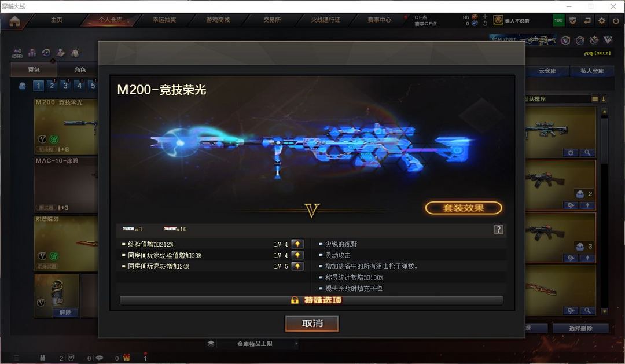Click the magnifier on first right weapon card
This screenshot has height=364, width=625.
tap(587, 153)
